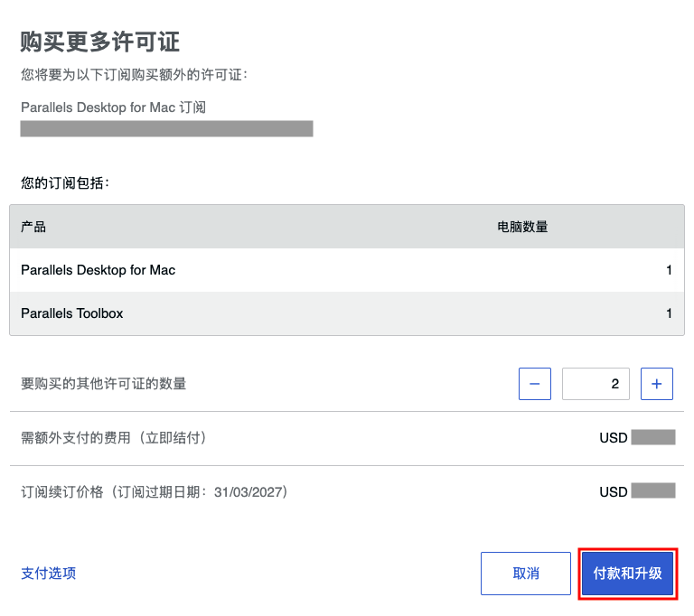This screenshot has width=694, height=616.
Task: Click the Parallels Toolbox computer count value
Action: click(670, 313)
